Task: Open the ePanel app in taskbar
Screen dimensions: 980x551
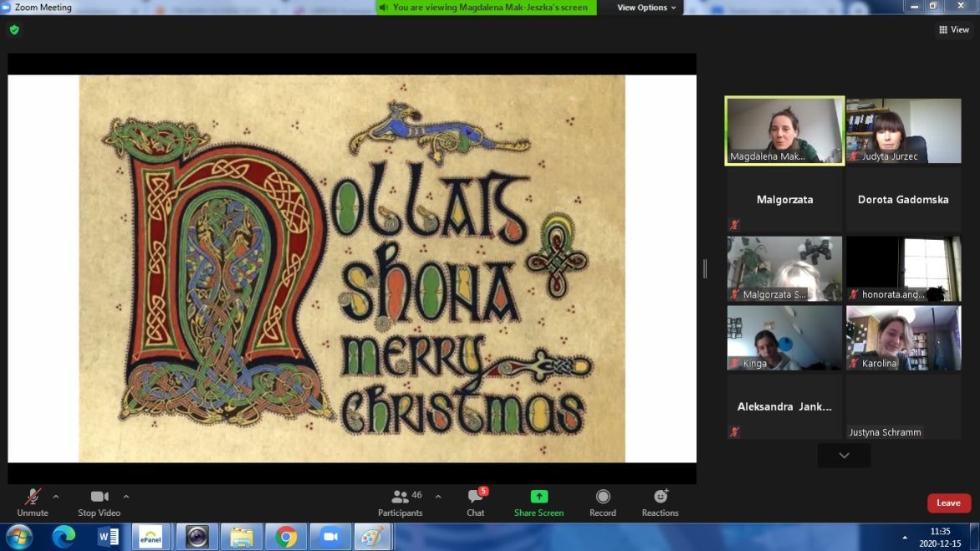Action: [x=151, y=536]
